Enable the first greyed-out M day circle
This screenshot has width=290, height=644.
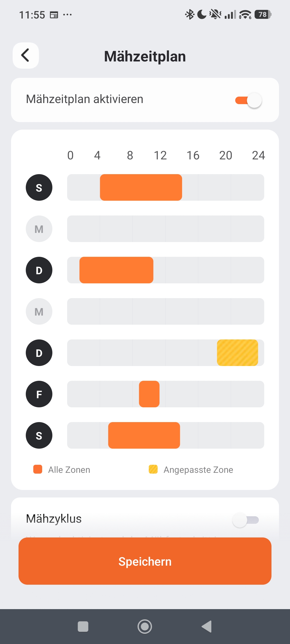[39, 229]
